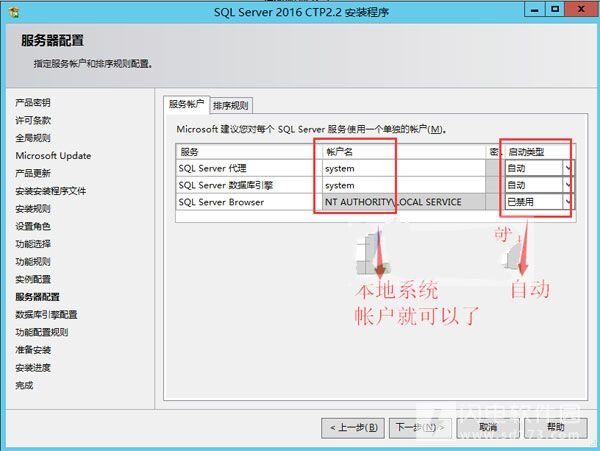Click the 帮助 help button

tap(556, 427)
